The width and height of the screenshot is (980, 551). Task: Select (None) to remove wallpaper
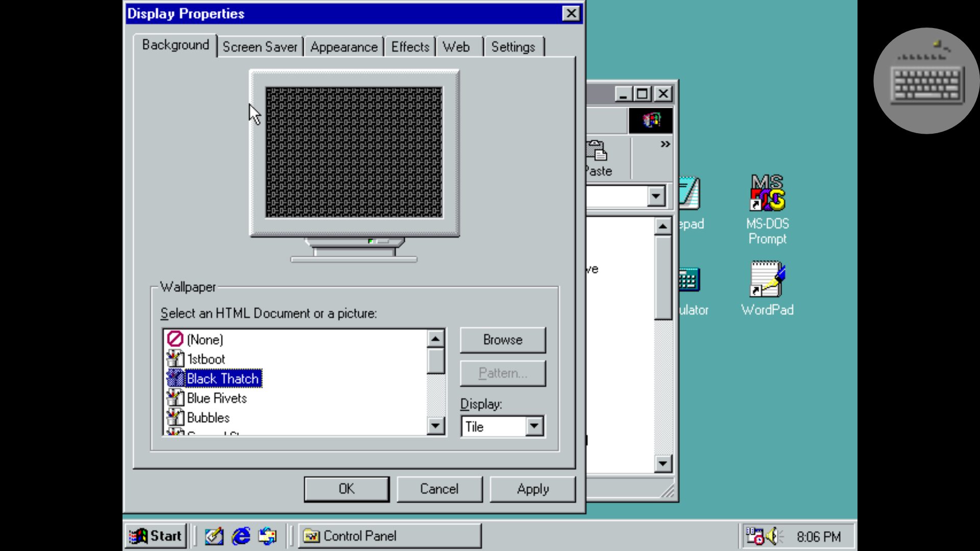click(205, 339)
